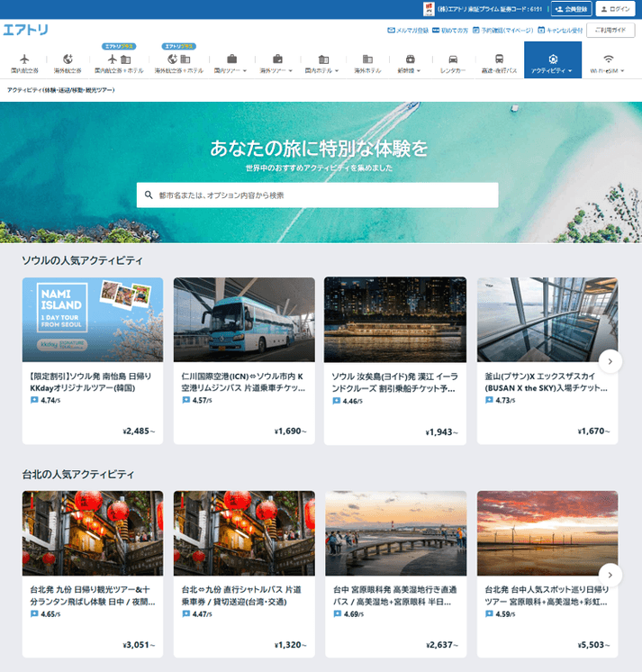
Task: Click the ログイン button
Action: coord(615,9)
